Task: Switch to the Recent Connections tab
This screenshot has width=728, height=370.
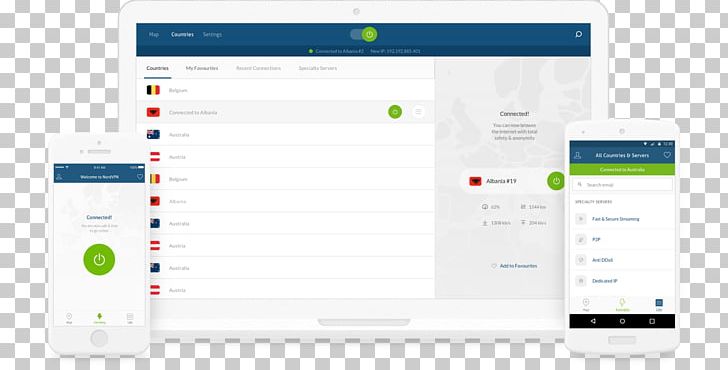Action: [258, 68]
